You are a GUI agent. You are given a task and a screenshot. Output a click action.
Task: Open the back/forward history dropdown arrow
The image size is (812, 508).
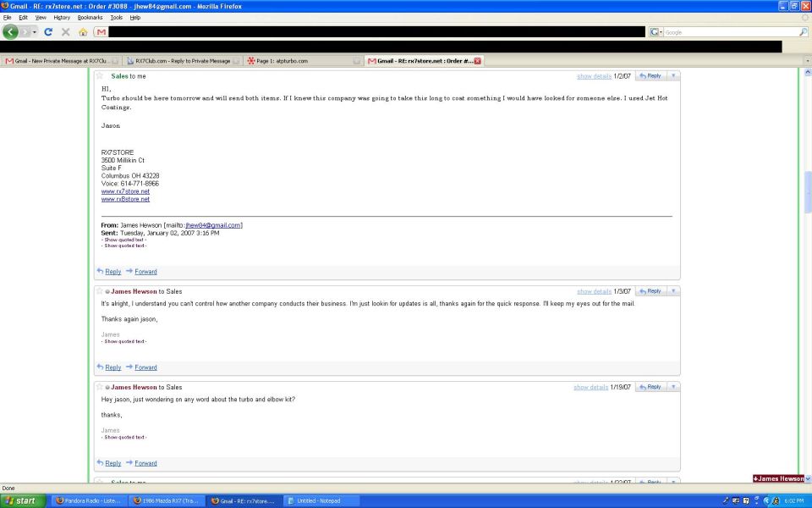[34, 32]
